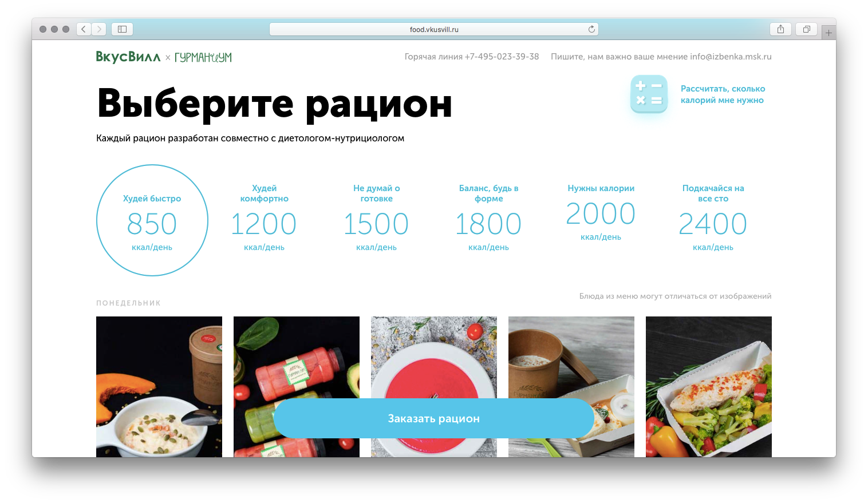
Task: Open a new tab with plus button
Action: [x=828, y=33]
